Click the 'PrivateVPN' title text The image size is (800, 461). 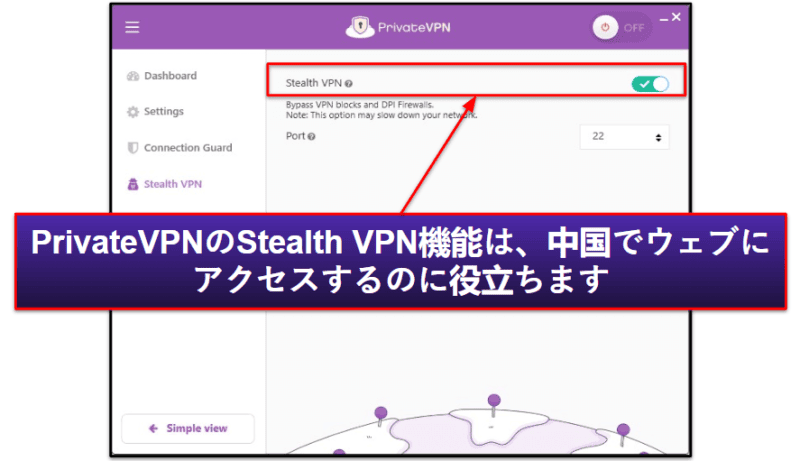(x=414, y=28)
